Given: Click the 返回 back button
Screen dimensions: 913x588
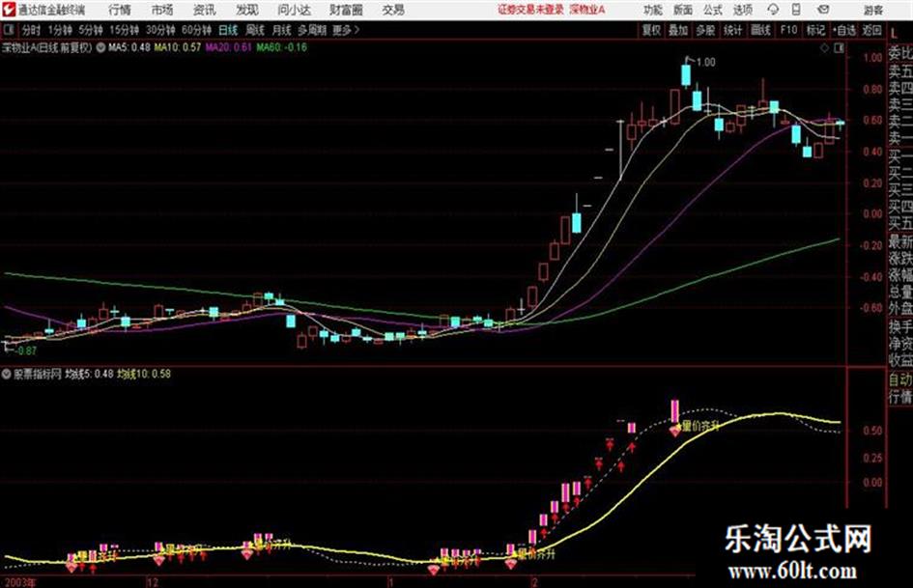Looking at the screenshot, I should pyautogui.click(x=871, y=30).
